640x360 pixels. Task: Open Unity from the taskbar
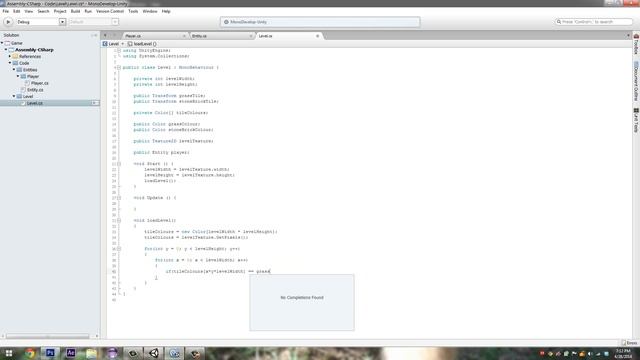point(154,353)
